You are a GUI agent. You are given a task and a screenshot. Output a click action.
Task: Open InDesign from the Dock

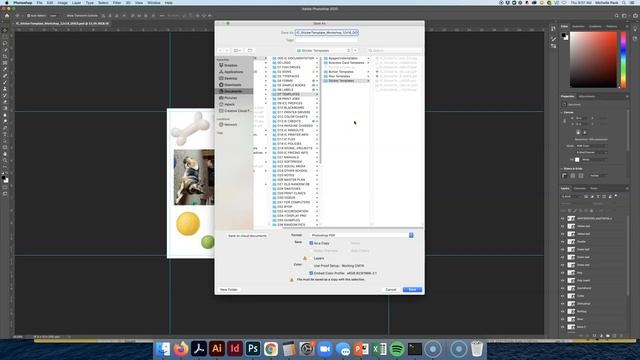coord(235,349)
